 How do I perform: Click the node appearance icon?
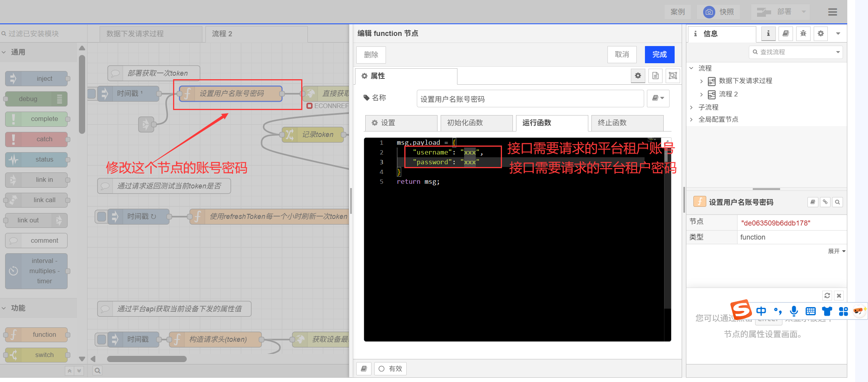[x=672, y=76]
